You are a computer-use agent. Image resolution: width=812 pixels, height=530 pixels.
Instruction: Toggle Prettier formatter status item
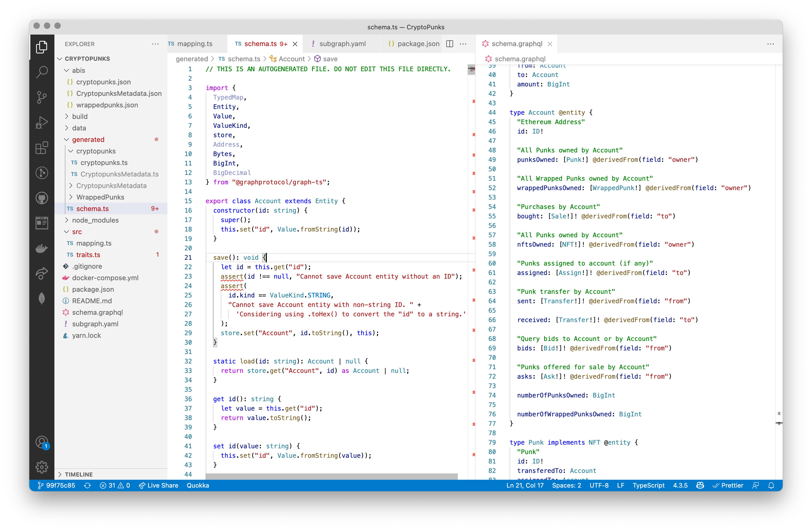(x=728, y=485)
